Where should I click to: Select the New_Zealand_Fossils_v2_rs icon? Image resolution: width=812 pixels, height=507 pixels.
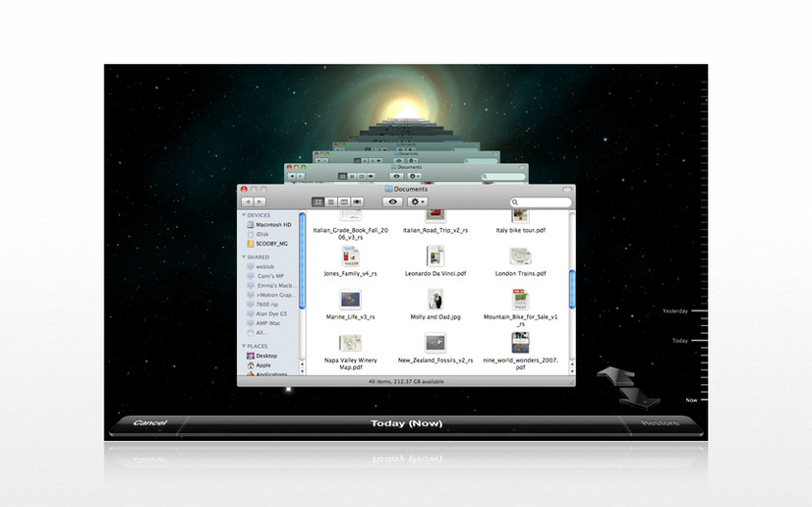pos(435,343)
